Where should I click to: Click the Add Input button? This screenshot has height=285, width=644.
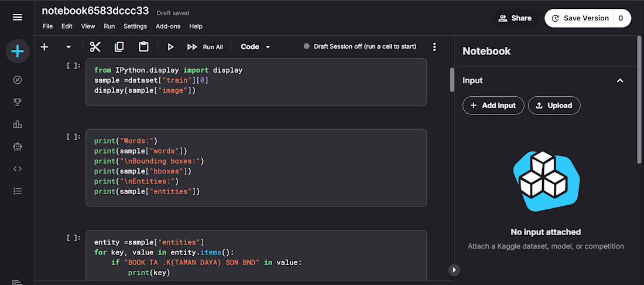494,106
